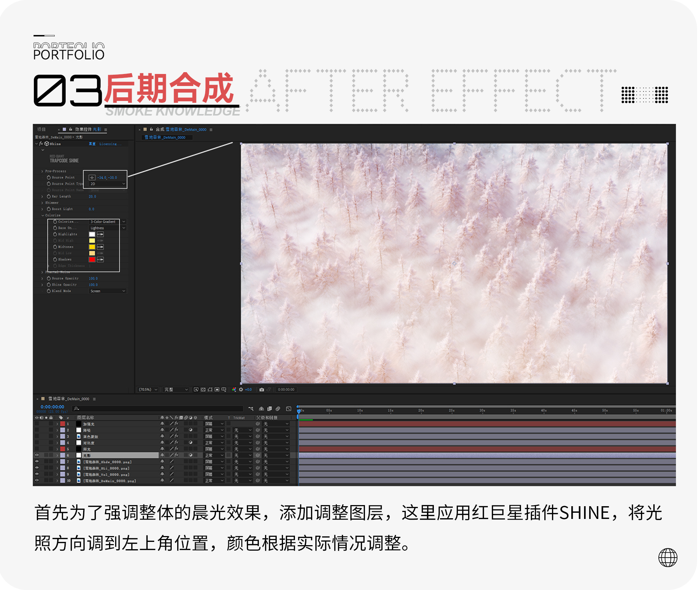Expand the Pre-Process section in Shine

click(42, 171)
